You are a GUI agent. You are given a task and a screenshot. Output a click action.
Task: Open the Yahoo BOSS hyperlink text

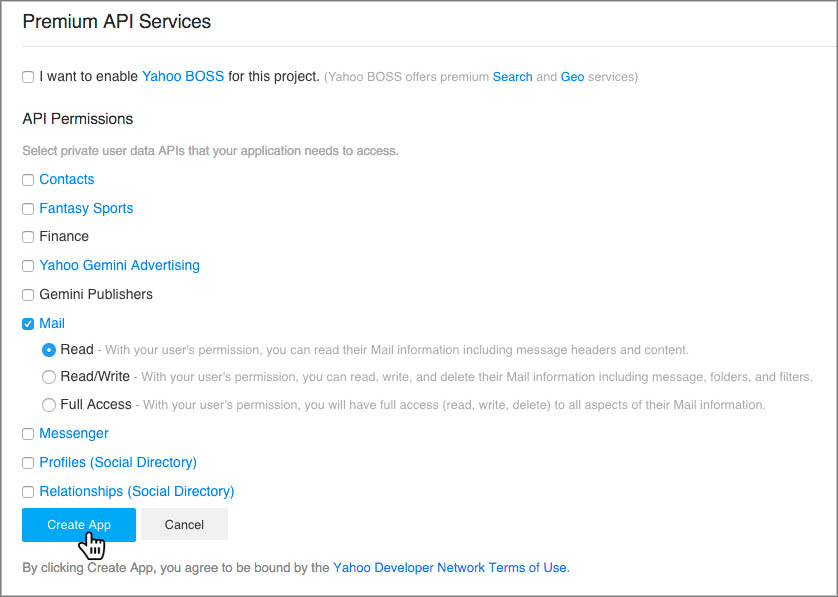tap(183, 76)
